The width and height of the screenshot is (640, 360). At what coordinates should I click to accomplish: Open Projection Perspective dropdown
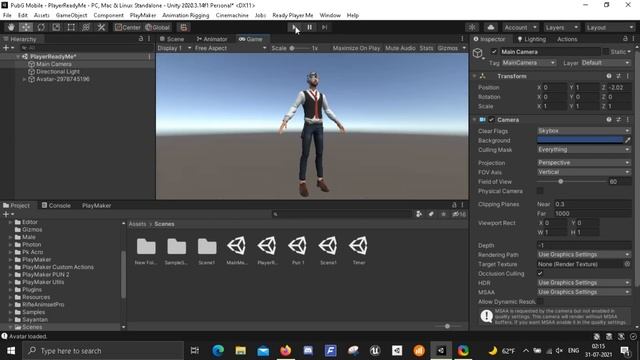[x=584, y=162]
